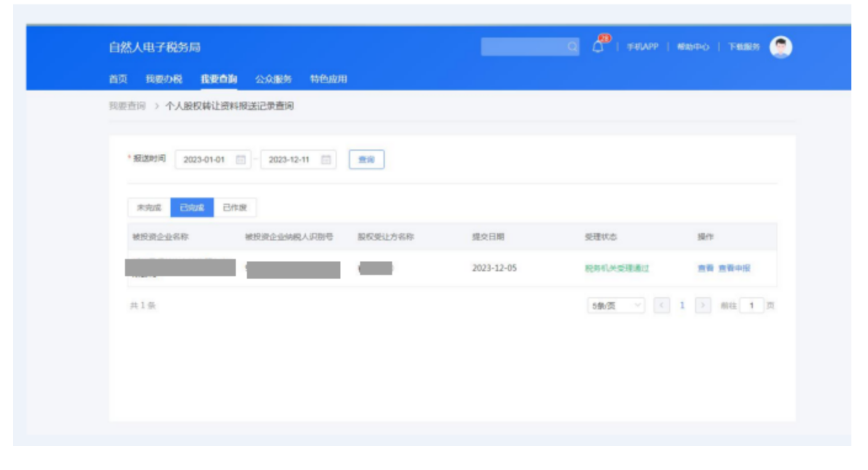Click the end date field 2023-12-11
The image size is (868, 470).
[x=299, y=160]
